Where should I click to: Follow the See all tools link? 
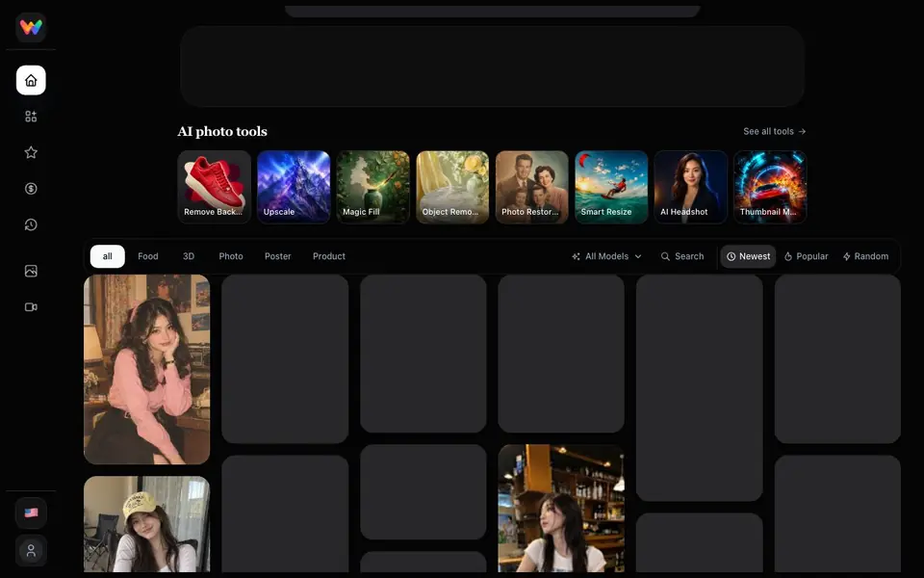pyautogui.click(x=774, y=131)
